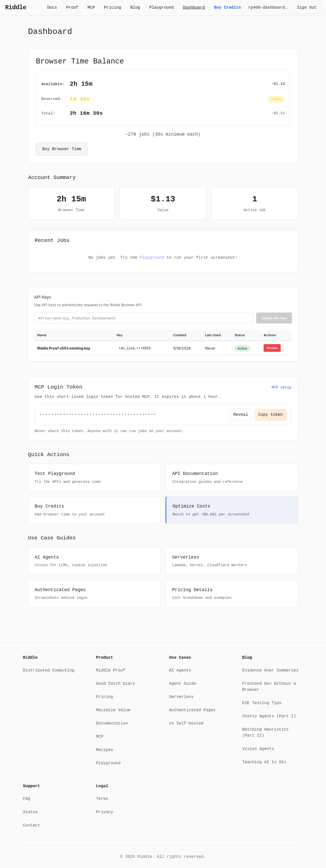The image size is (326, 868).
Task: Open the Test Playground quick action card
Action: point(94,477)
